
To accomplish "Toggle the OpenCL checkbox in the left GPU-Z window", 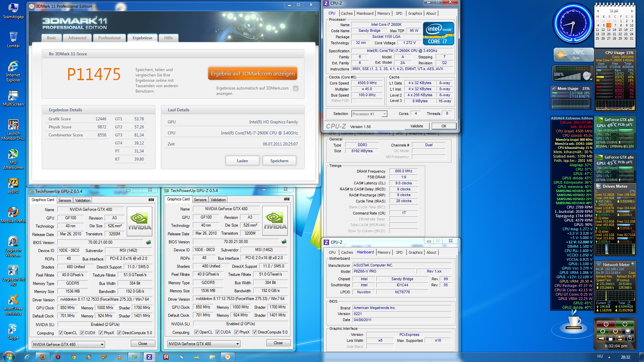I will (61, 333).
